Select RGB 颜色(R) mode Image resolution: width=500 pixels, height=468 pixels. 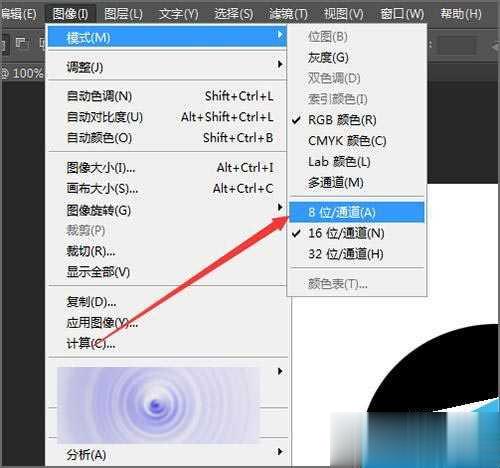coord(357,120)
